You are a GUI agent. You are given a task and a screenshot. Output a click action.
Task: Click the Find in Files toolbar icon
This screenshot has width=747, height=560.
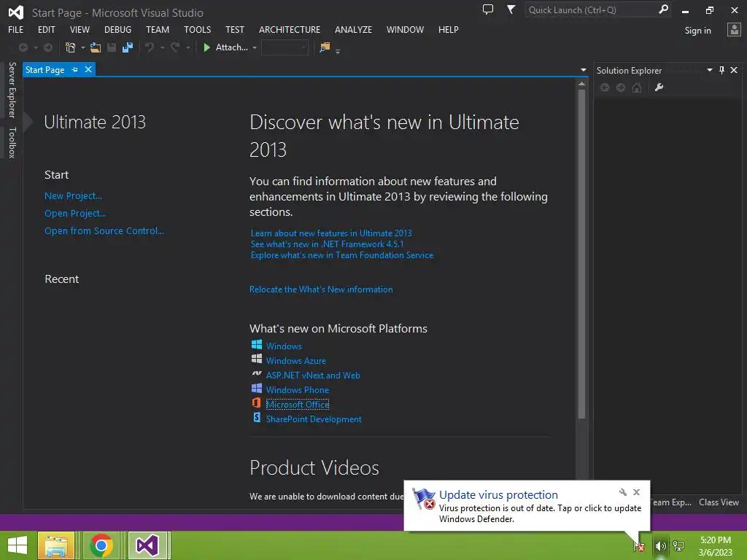pyautogui.click(x=325, y=47)
